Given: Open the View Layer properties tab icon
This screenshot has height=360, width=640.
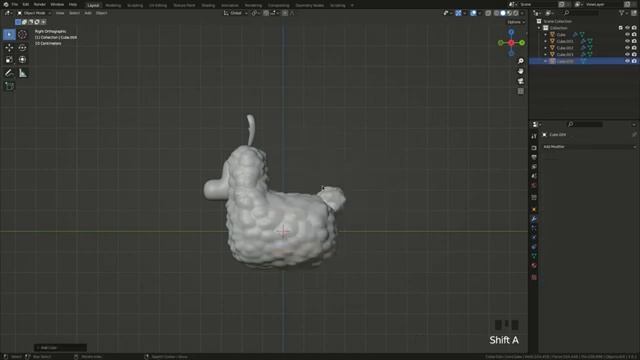Looking at the screenshot, I should point(534,167).
